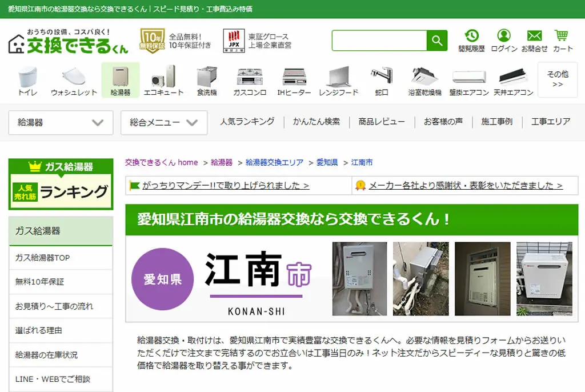
Task: Click the green search magnifier button
Action: pos(437,41)
